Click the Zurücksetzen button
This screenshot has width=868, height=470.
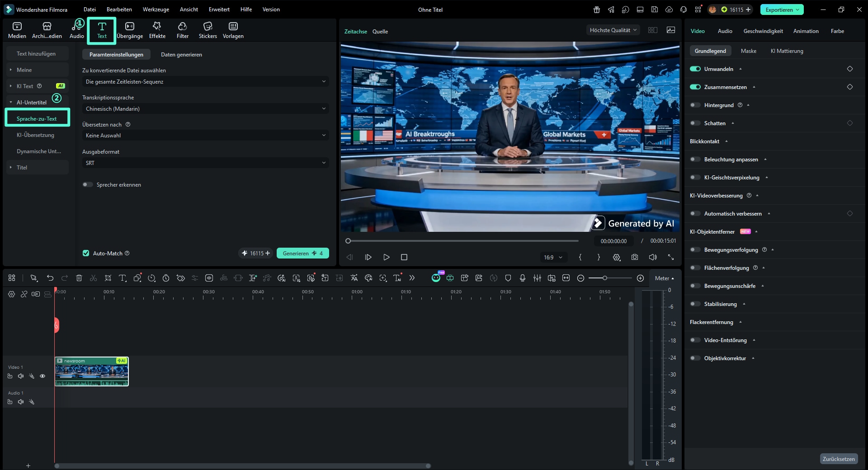839,459
